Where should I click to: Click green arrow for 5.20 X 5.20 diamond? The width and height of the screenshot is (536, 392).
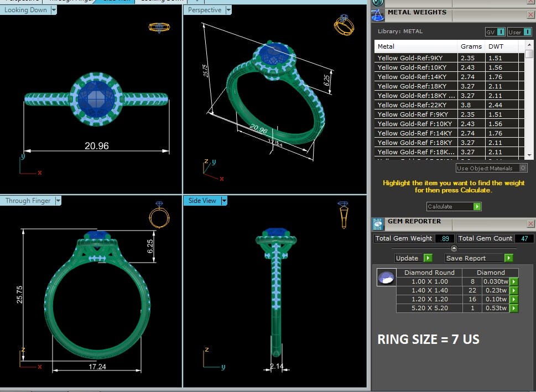tap(514, 309)
